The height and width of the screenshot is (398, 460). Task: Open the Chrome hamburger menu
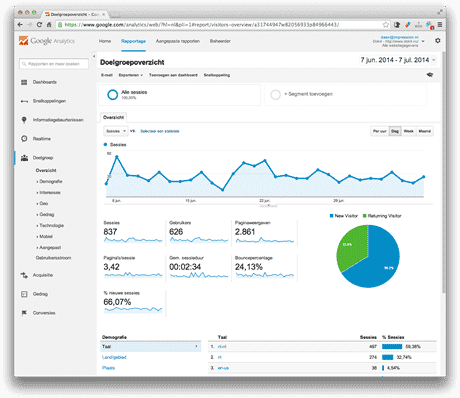coord(440,25)
